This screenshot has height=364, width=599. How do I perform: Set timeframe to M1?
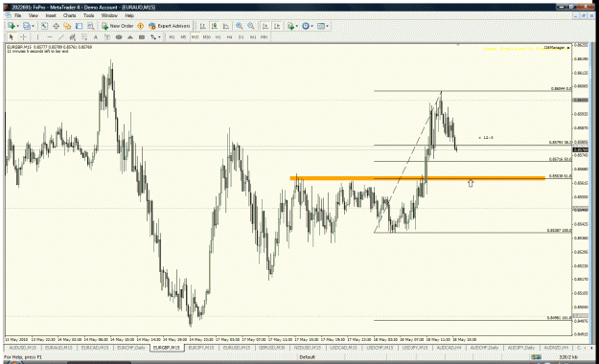[x=172, y=37]
